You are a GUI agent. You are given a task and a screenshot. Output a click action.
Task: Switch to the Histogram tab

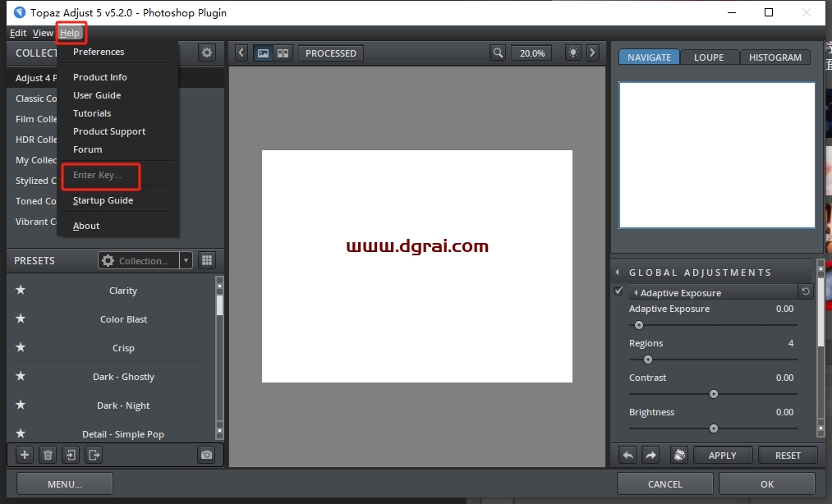click(775, 57)
